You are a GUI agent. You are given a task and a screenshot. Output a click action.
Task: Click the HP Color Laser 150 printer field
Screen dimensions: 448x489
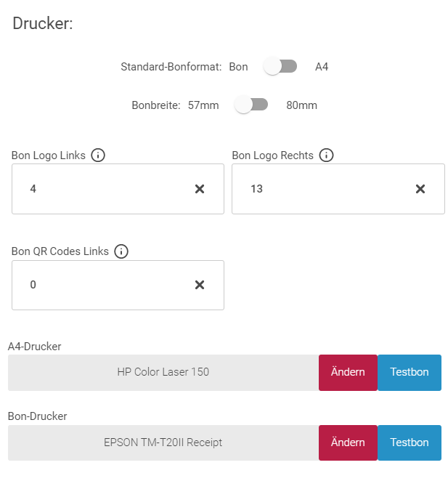coord(163,372)
